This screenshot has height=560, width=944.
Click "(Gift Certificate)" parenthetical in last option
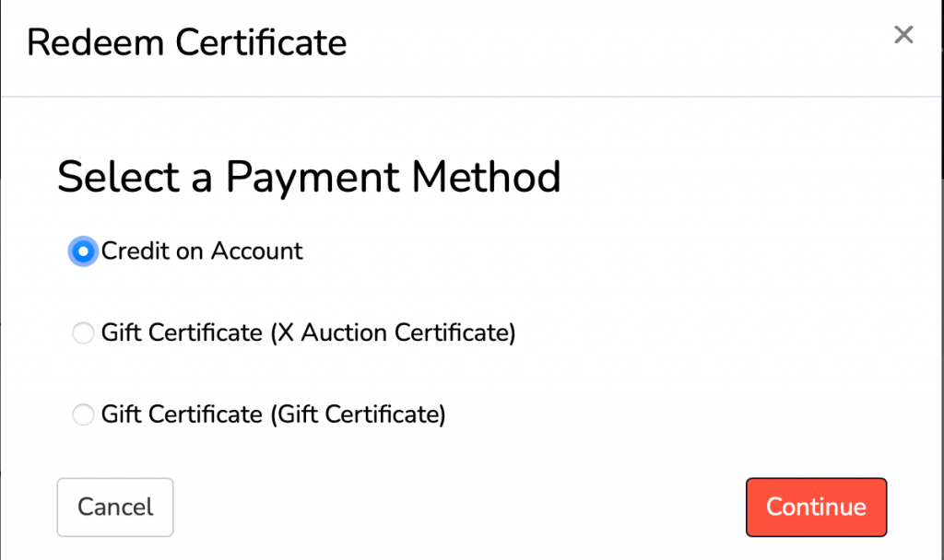click(358, 414)
